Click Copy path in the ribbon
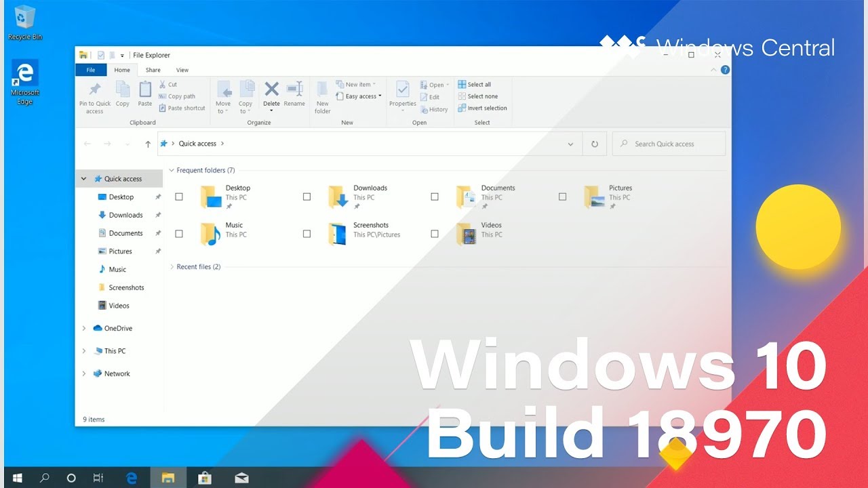Viewport: 868px width, 488px height. coord(177,96)
